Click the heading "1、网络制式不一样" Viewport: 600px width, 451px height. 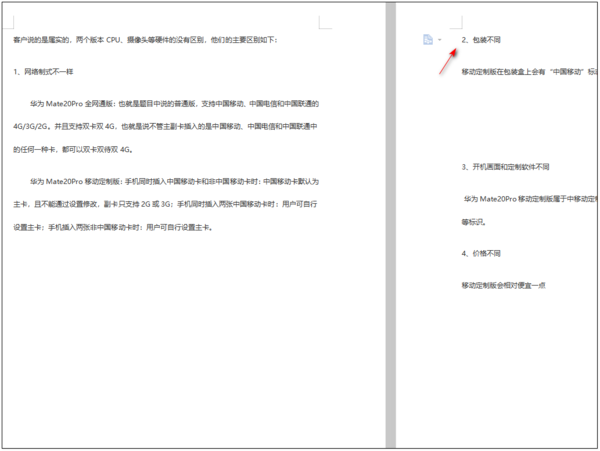pos(43,72)
